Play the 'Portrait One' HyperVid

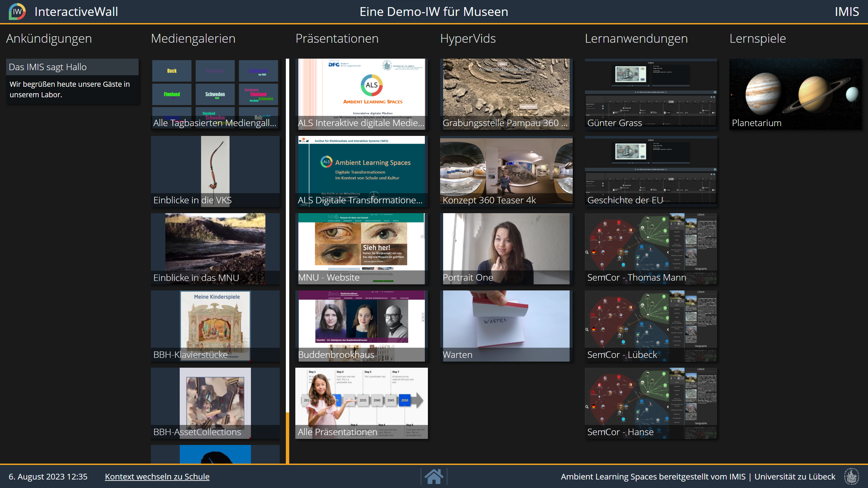coord(506,249)
